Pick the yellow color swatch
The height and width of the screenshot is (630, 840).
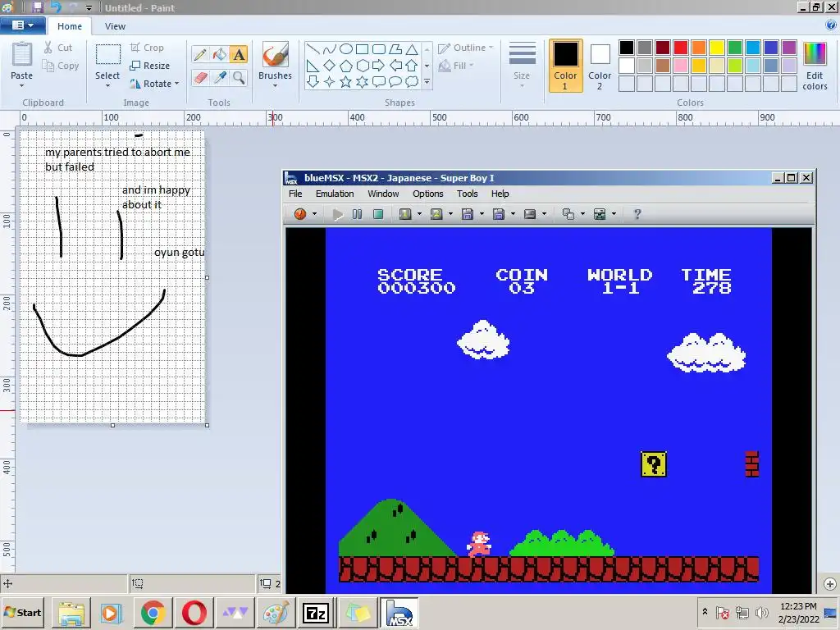point(716,48)
